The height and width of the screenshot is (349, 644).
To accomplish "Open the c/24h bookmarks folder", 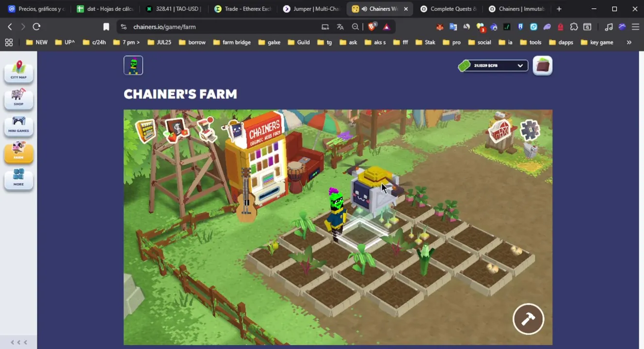I will click(x=95, y=42).
